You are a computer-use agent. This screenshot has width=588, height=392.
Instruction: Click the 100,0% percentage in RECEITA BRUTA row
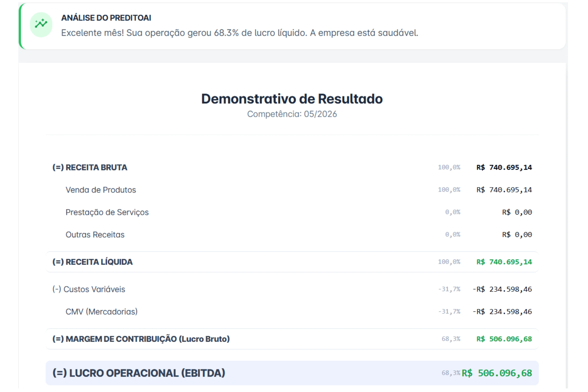449,167
